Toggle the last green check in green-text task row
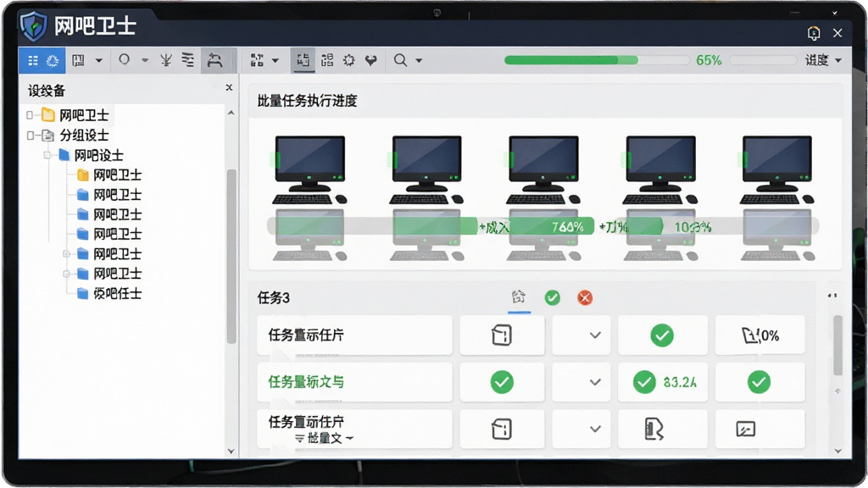 click(x=759, y=382)
